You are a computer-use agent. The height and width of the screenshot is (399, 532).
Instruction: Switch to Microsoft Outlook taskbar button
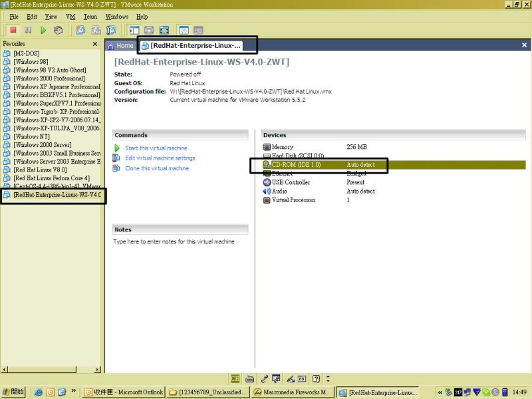pyautogui.click(x=124, y=392)
